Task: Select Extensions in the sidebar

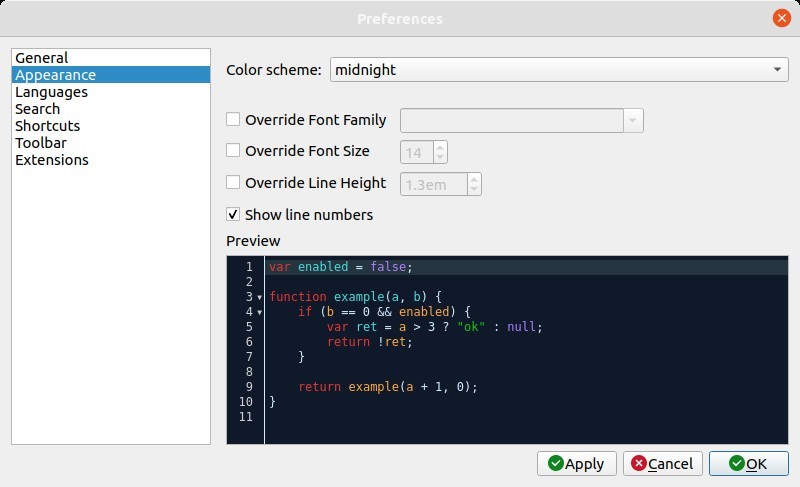Action: (52, 160)
